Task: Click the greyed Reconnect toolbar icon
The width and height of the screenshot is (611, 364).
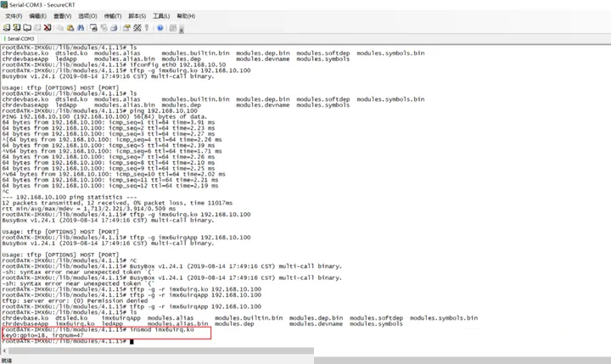Action: point(37,28)
